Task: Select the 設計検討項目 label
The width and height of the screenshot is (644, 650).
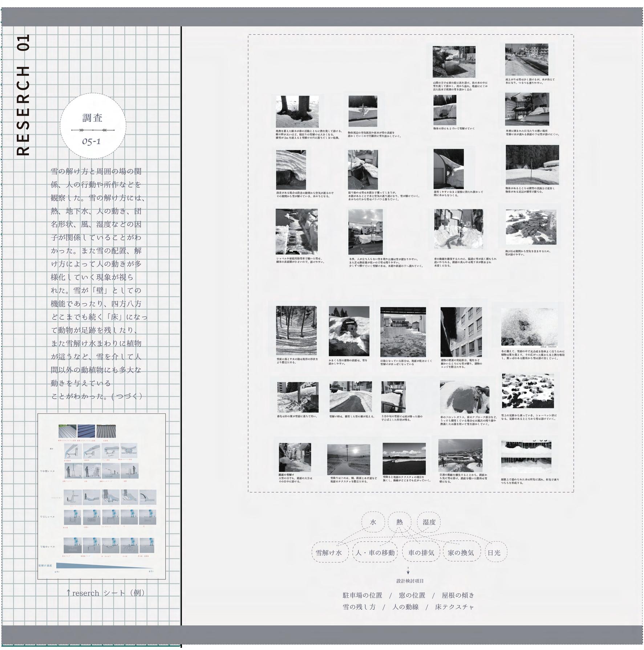Action: point(410,581)
